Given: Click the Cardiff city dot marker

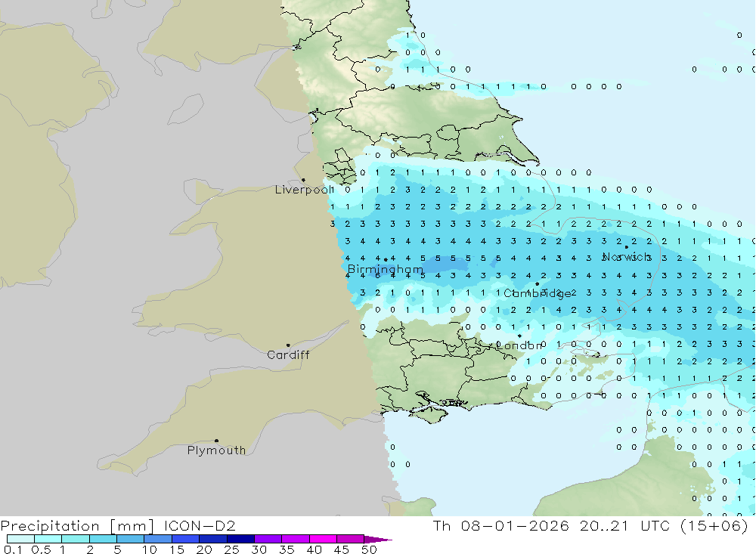Looking at the screenshot, I should click(288, 345).
